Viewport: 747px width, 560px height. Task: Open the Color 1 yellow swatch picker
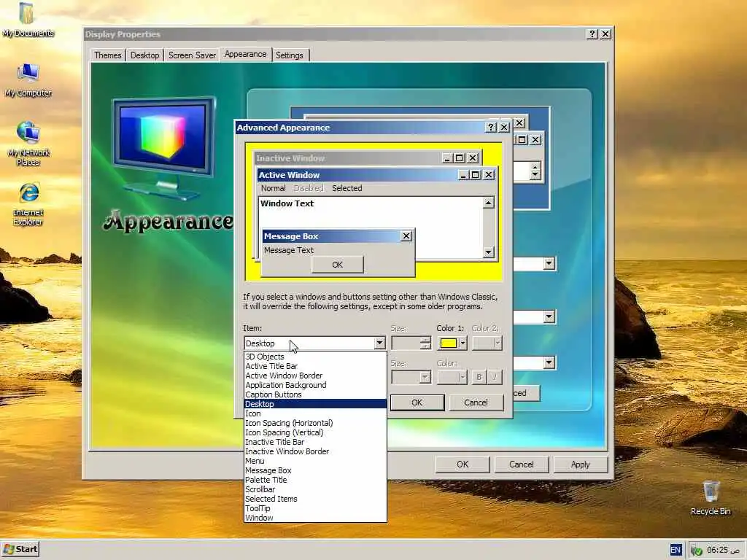452,343
